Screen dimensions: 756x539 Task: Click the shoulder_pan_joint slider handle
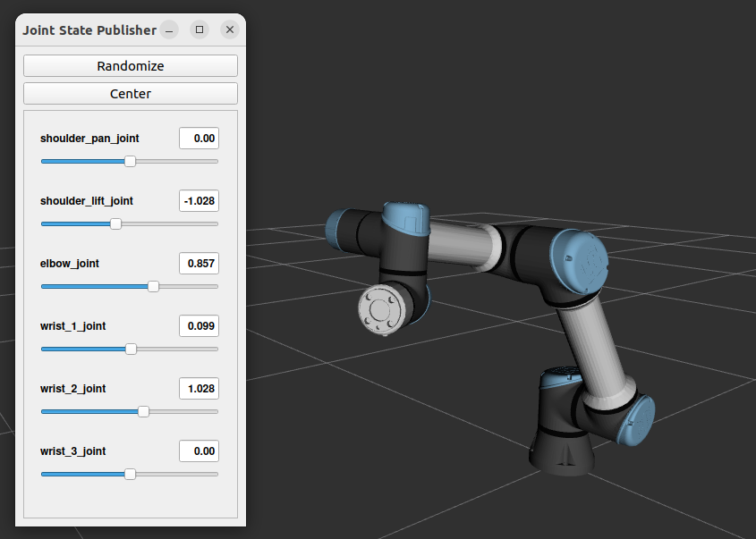tap(130, 161)
